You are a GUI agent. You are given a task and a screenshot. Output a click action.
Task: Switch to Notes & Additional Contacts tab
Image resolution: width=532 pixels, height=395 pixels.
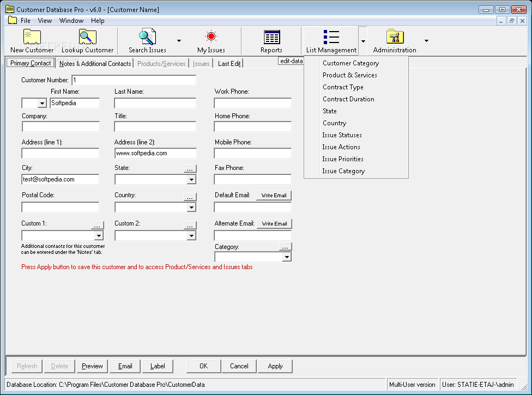[x=95, y=63]
